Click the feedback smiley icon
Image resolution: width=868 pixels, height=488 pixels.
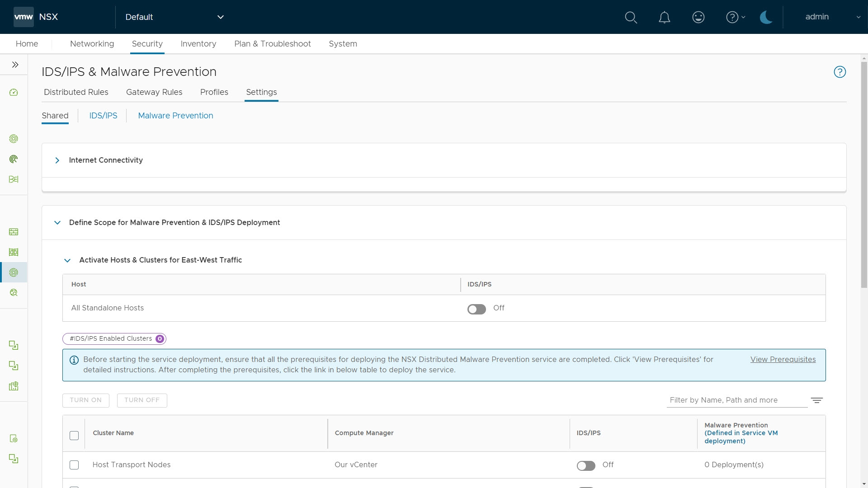tap(698, 17)
